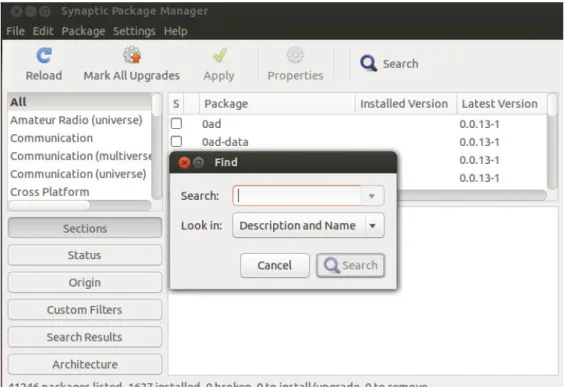Viewport: 567px width, 387px height.
Task: Tick the checkbox for 0ad package
Action: tap(176, 124)
